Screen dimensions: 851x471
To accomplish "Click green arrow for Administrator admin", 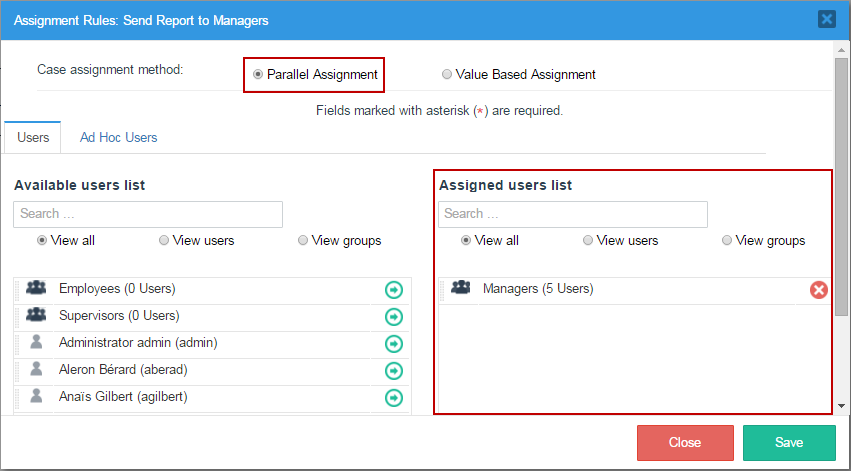I will point(394,344).
